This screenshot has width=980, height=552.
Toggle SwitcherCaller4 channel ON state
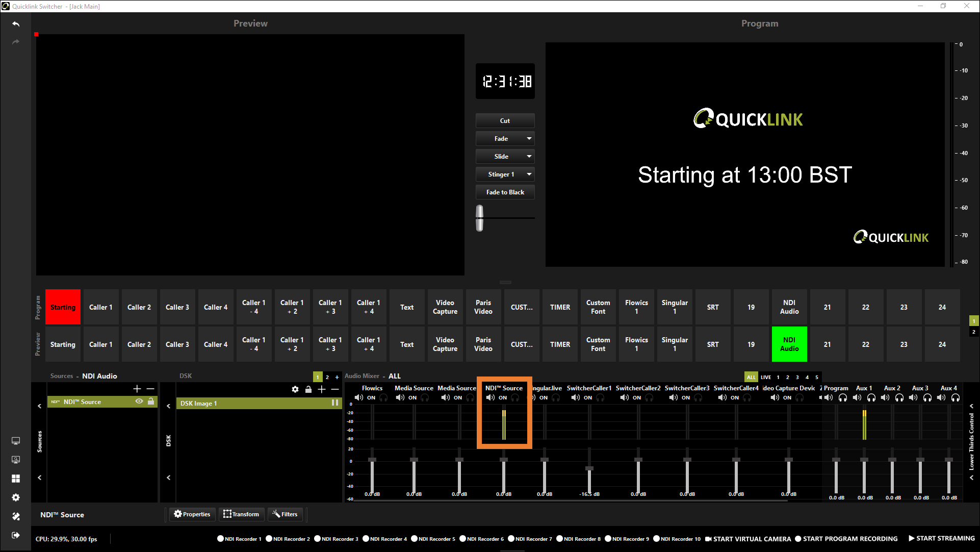(735, 398)
